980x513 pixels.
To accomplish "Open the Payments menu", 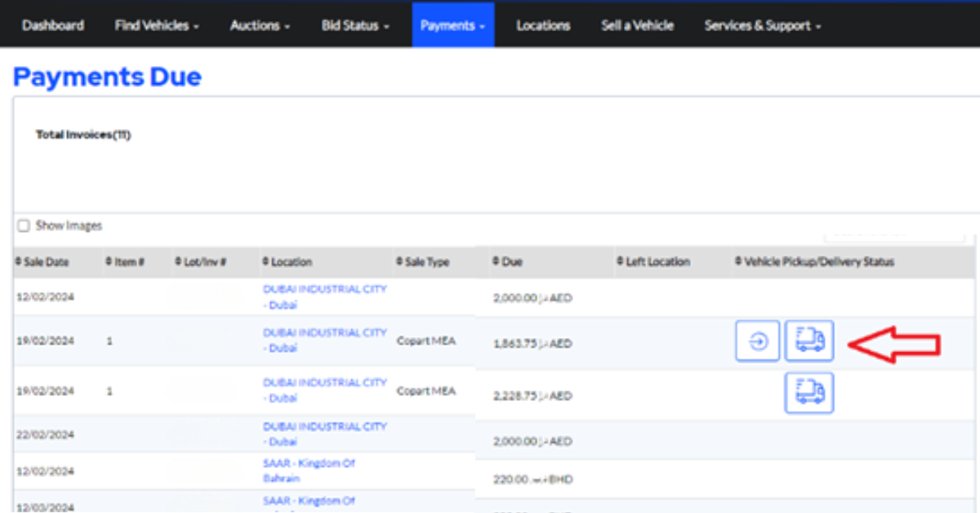I will tap(452, 25).
